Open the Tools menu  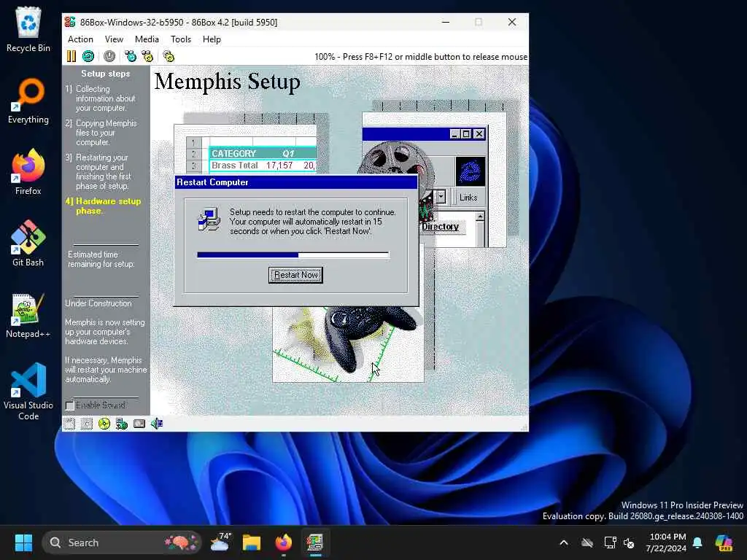click(181, 39)
